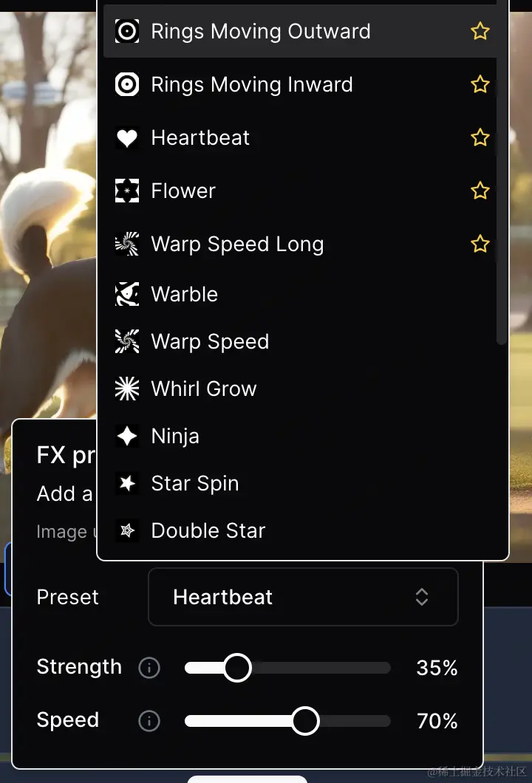The width and height of the screenshot is (532, 783).
Task: Toggle favorite star for Rings Moving Outward
Action: [480, 31]
